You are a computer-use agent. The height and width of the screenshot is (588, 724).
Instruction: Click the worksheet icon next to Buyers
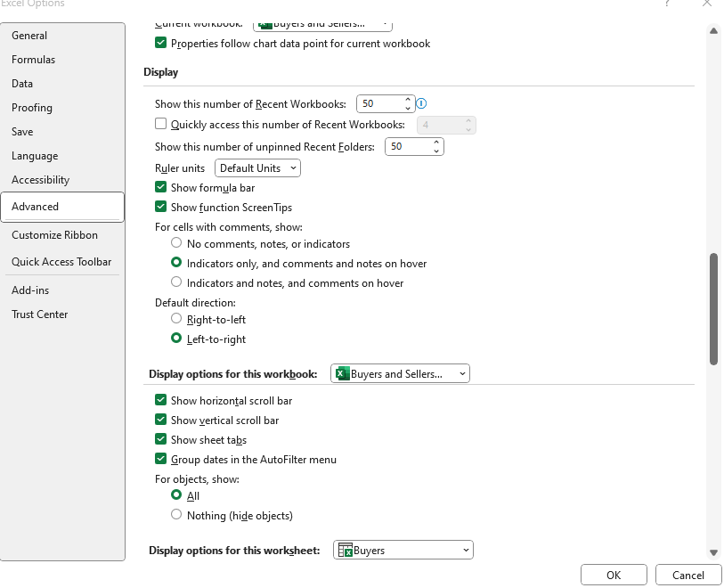[x=345, y=550]
